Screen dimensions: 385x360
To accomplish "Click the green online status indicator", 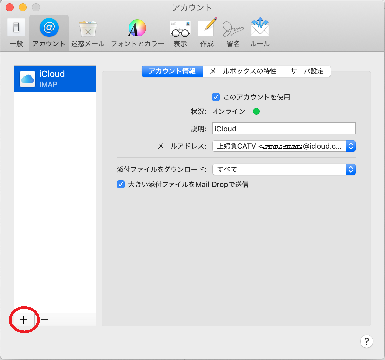I will coord(256,111).
